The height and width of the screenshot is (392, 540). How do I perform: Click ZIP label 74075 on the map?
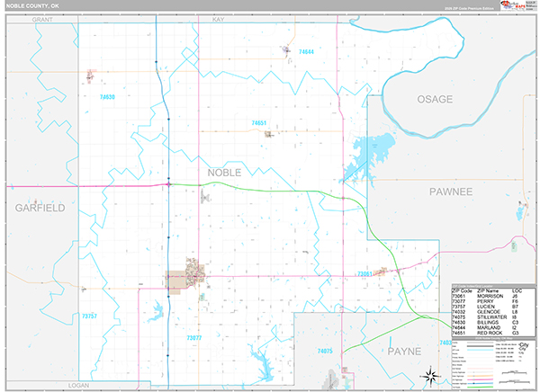pos(325,351)
